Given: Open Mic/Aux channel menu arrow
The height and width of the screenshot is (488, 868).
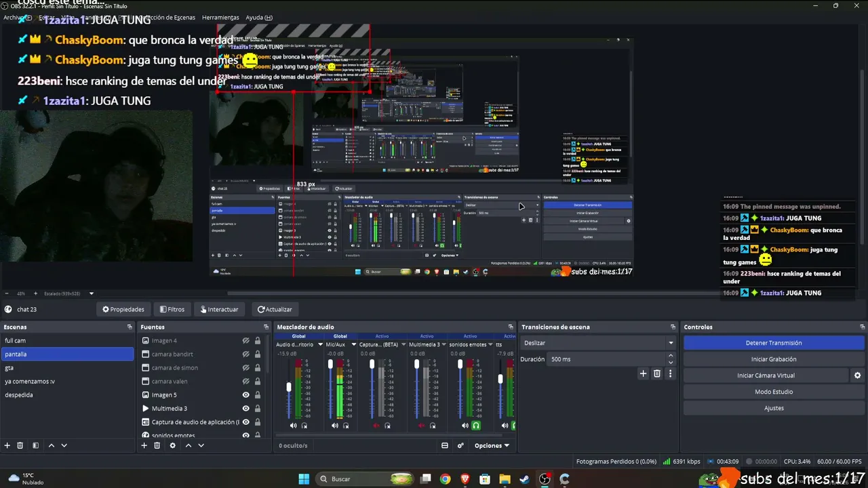Looking at the screenshot, I should point(354,344).
